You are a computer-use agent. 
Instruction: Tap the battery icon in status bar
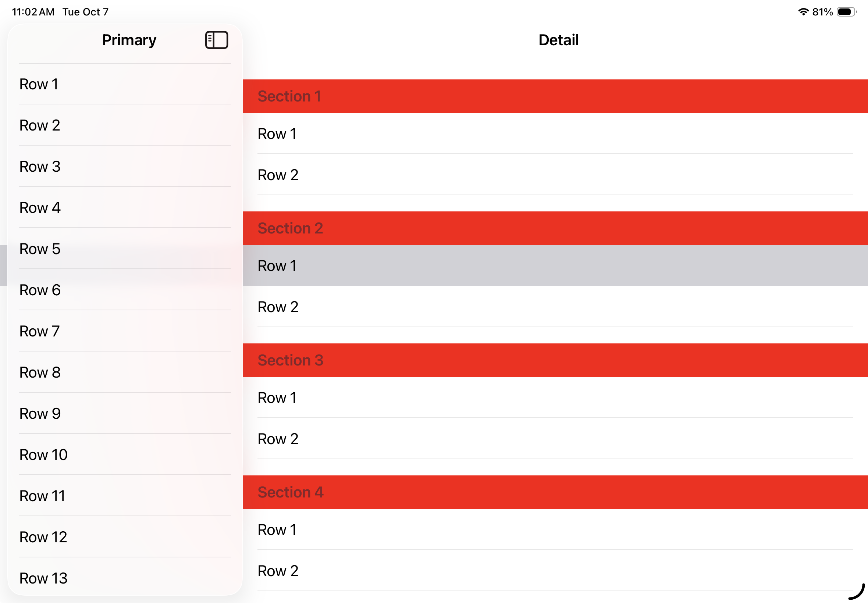pos(846,12)
